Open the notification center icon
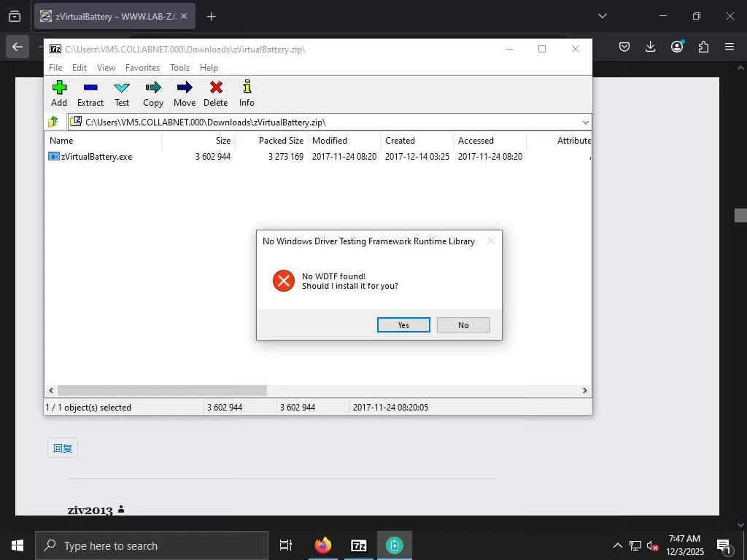The width and height of the screenshot is (747, 560). point(724,545)
